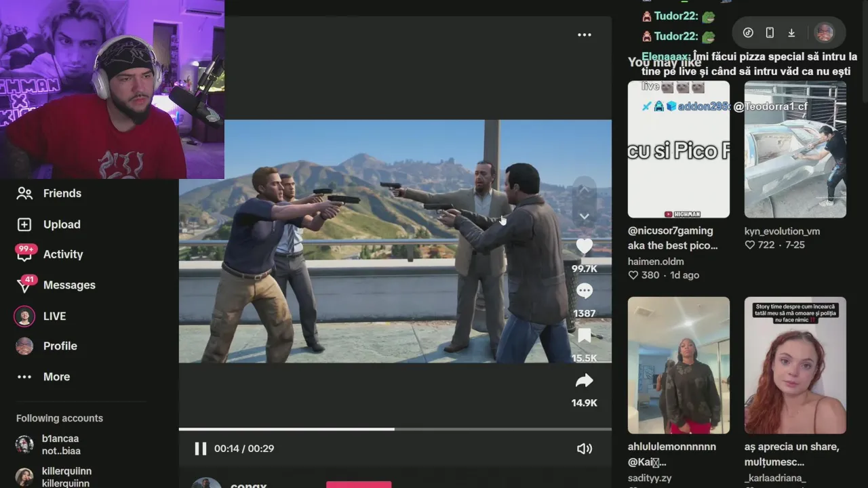
Task: Seek on the video progress bar
Action: [x=395, y=429]
